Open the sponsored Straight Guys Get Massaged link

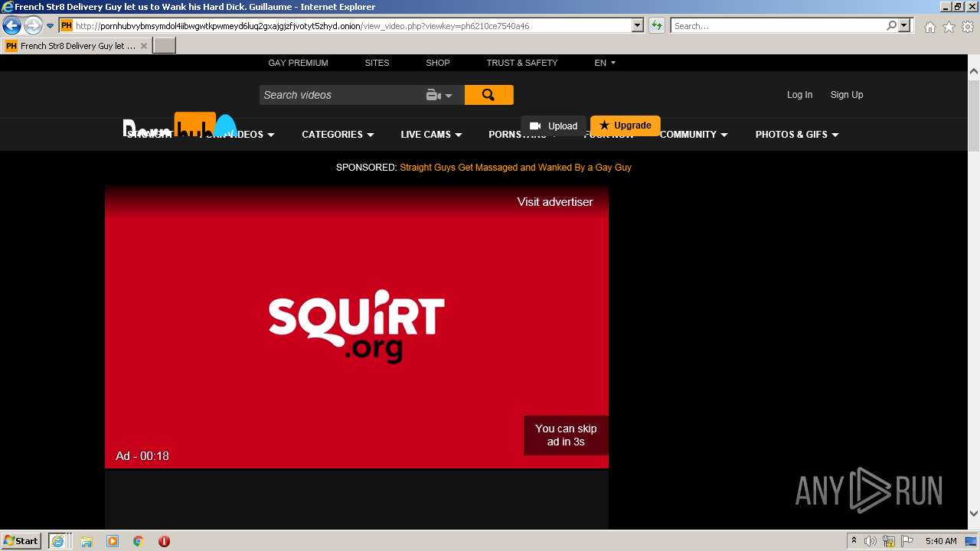[515, 168]
